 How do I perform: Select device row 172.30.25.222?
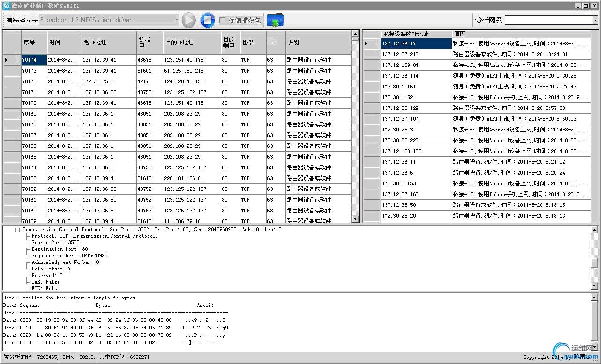tap(477, 140)
